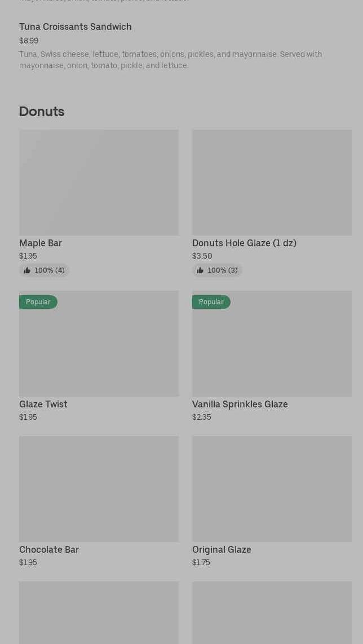Screen dimensions: 363x644
Task: Click the 100% (3) rating badge
Action: (x=217, y=270)
